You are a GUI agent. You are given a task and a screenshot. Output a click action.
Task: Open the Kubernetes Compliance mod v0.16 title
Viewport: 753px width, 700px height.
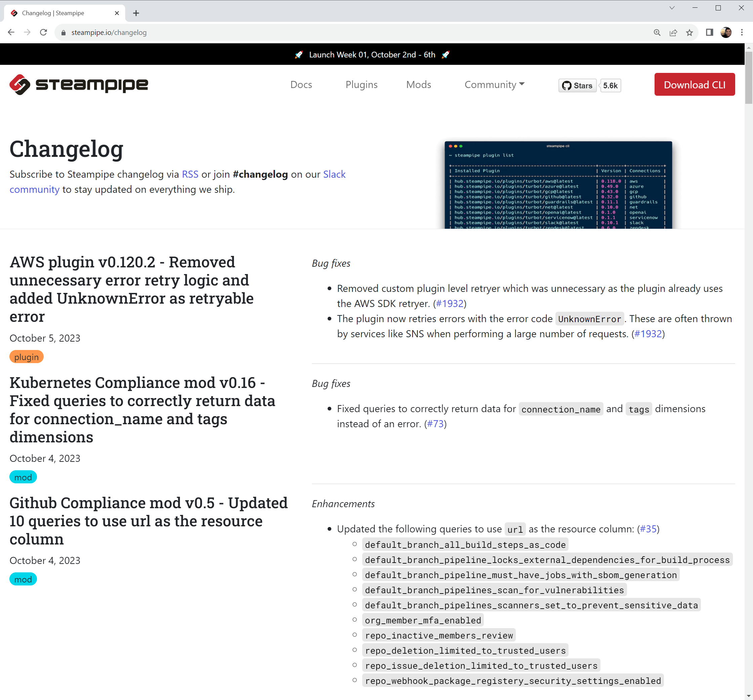(142, 410)
